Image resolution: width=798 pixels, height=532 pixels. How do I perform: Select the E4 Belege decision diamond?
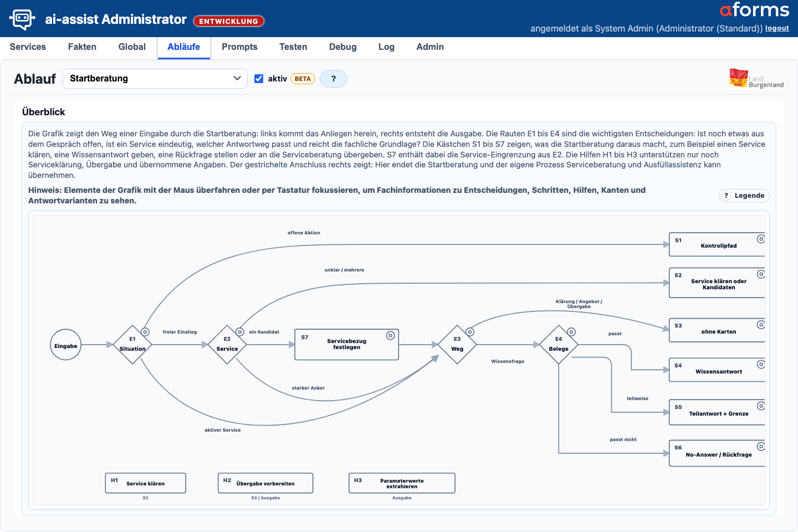coord(559,345)
